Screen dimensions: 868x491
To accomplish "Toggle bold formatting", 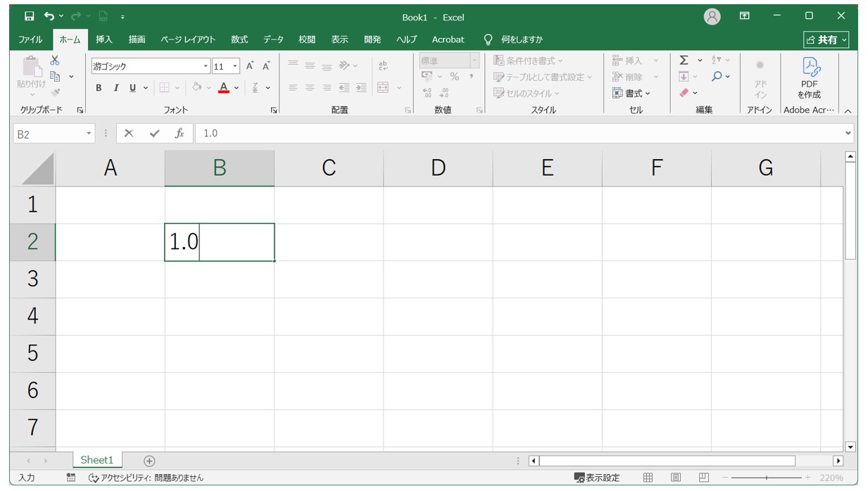I will 99,88.
